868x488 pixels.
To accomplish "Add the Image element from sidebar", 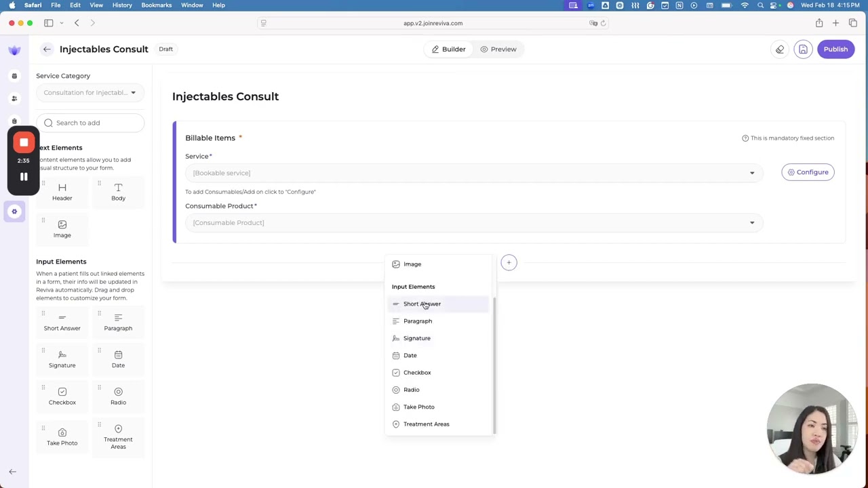I will pos(62,229).
